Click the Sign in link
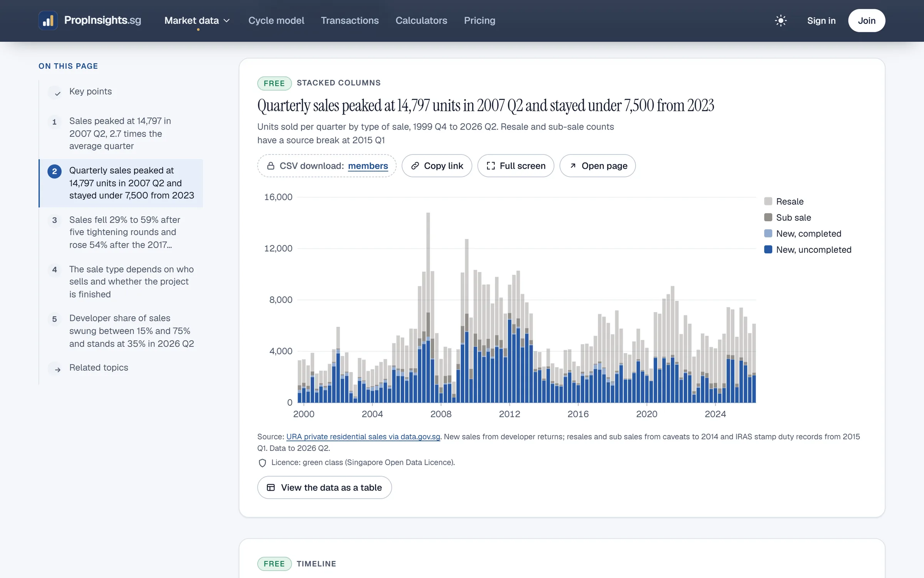The image size is (924, 578). pos(821,20)
